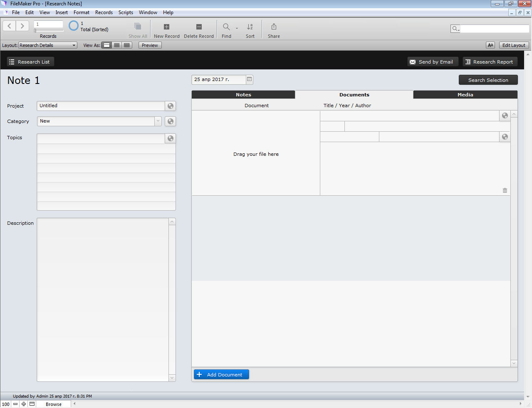Open the Help menu
Image resolution: width=532 pixels, height=408 pixels.
[168, 12]
